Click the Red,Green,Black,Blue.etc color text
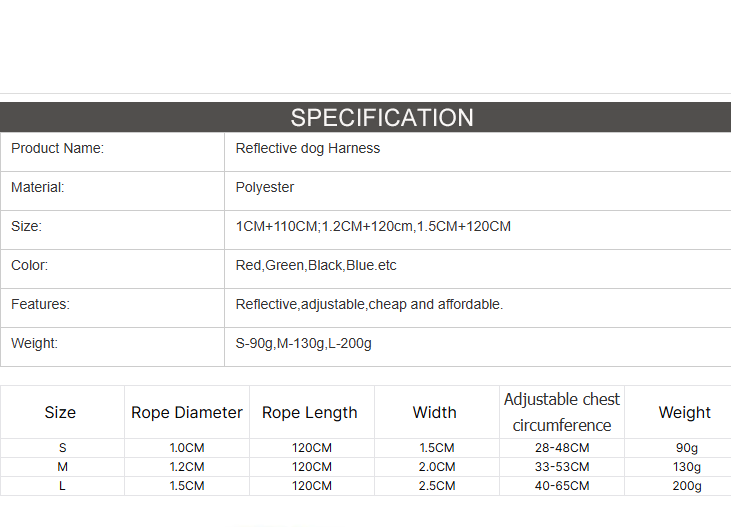 coord(316,265)
